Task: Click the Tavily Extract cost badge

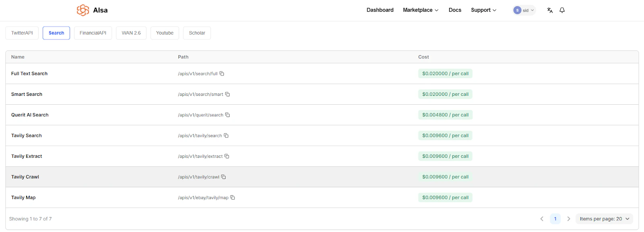Action: (445, 156)
